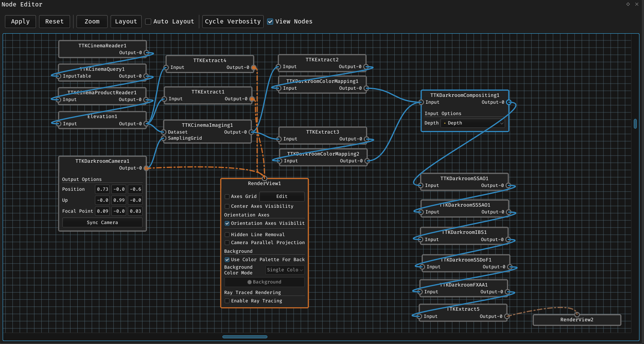This screenshot has width=644, height=344.
Task: Click Sync Camera on TTKDarkroomCamera1
Action: coord(102,222)
